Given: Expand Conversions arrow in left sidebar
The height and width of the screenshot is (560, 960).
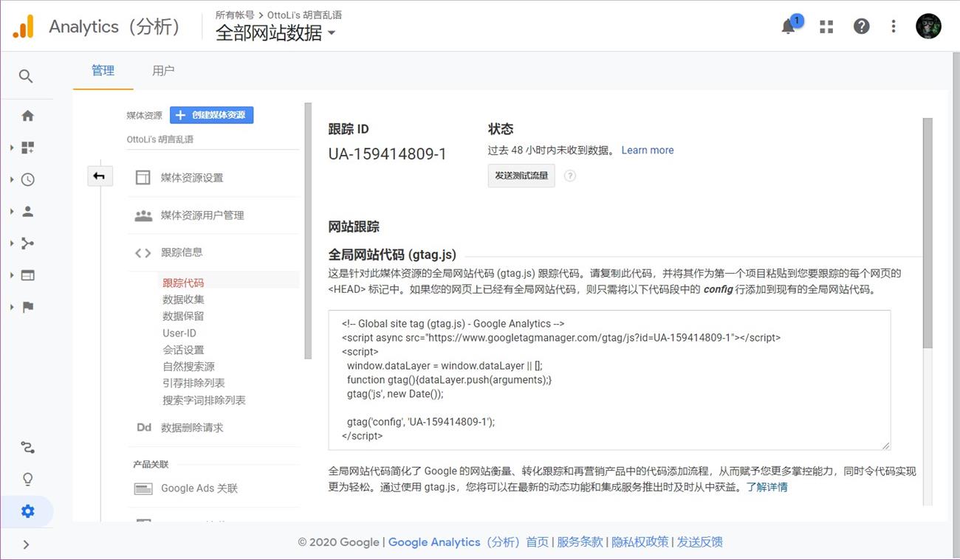Looking at the screenshot, I should [12, 307].
